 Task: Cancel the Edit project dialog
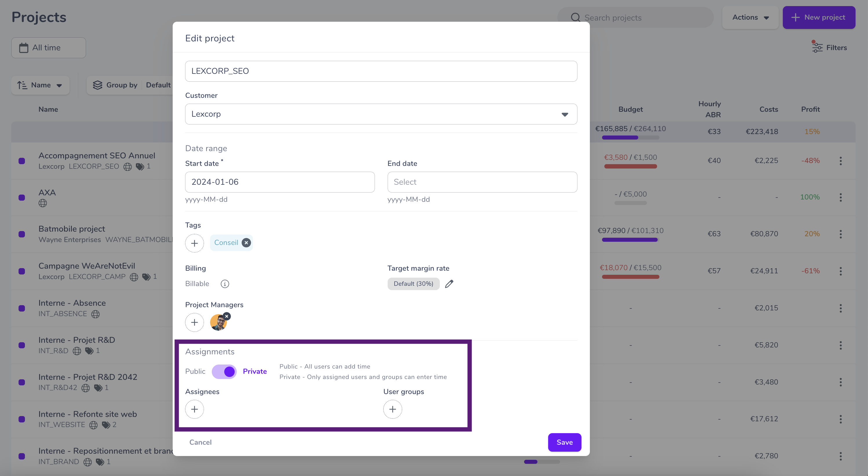(200, 442)
